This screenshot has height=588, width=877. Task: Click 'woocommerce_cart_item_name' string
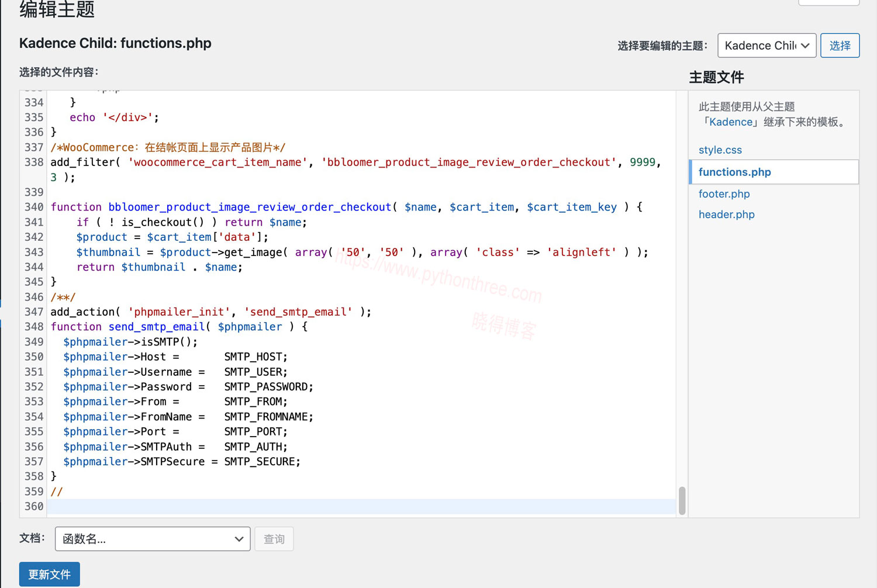click(x=217, y=162)
